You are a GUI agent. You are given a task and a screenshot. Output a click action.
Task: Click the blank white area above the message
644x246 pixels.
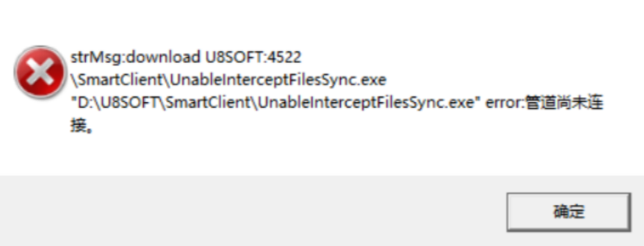(320, 22)
